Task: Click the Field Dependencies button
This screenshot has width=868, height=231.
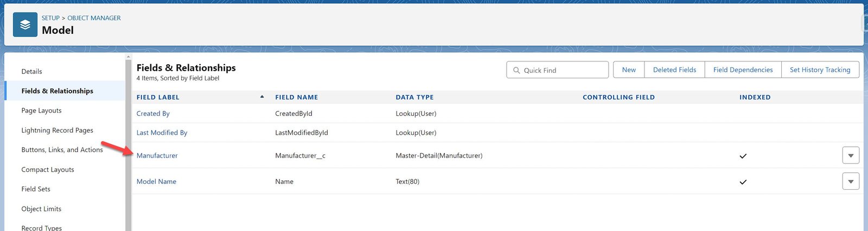Action: pyautogui.click(x=743, y=70)
